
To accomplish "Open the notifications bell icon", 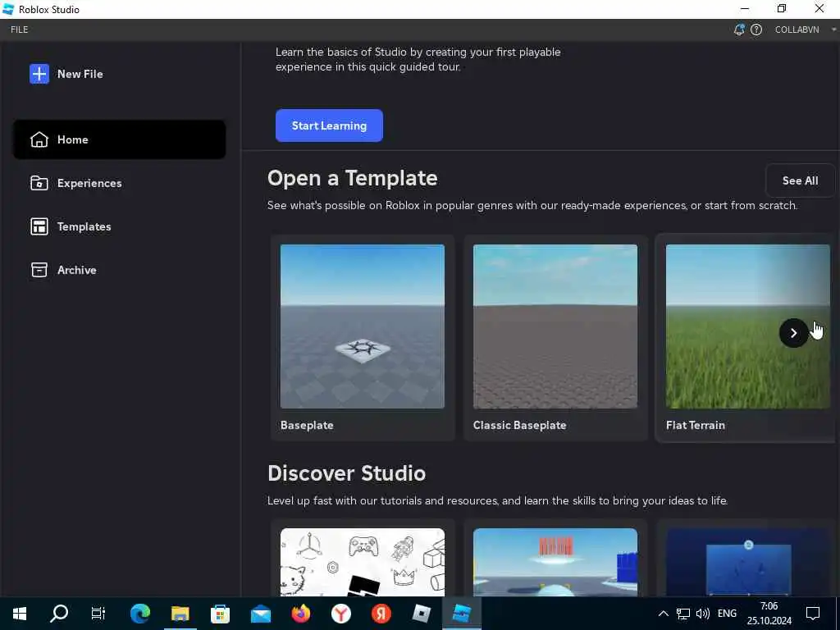I will coord(739,30).
